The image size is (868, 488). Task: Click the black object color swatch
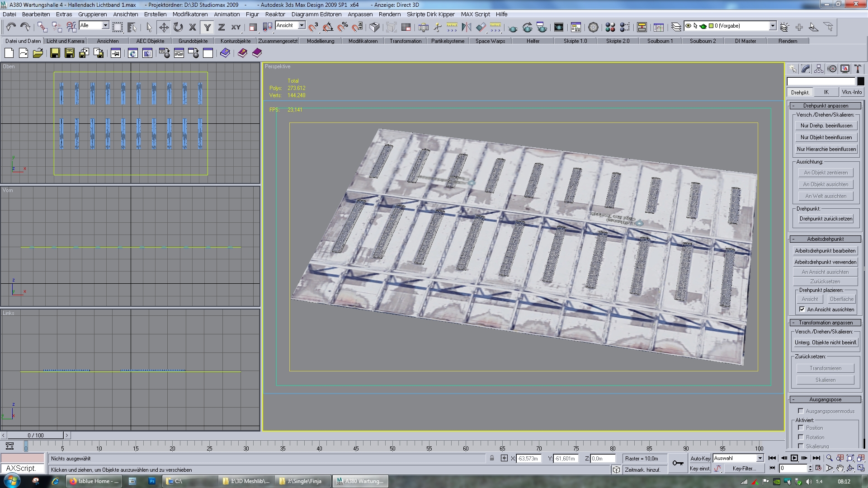(861, 81)
